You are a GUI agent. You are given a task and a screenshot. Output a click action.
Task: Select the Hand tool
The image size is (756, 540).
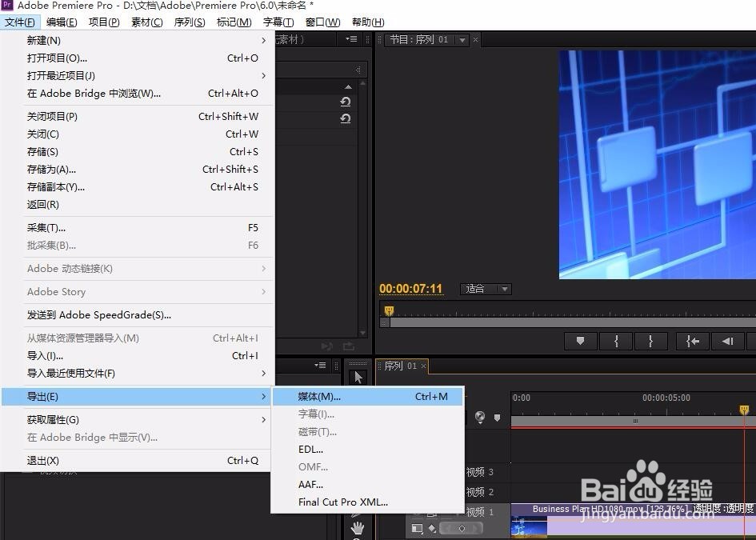(x=358, y=527)
